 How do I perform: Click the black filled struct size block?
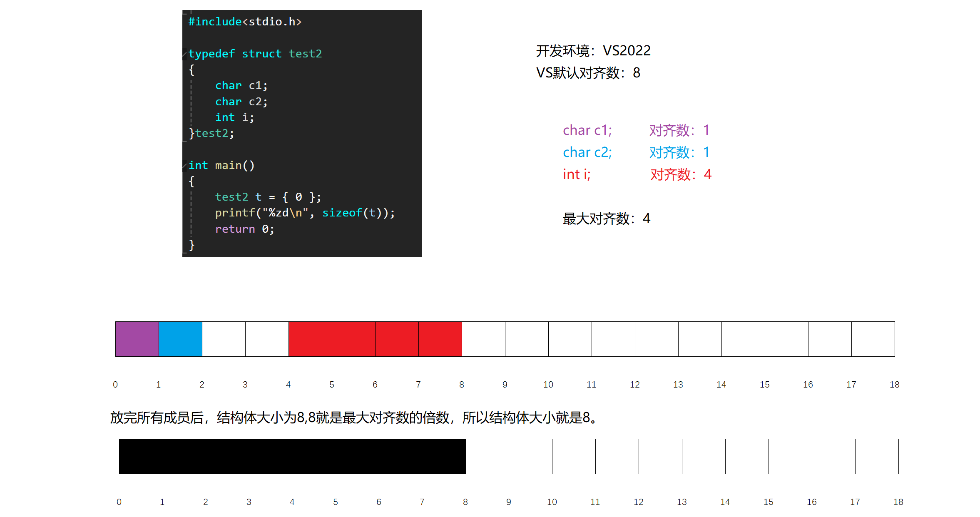[x=292, y=456]
